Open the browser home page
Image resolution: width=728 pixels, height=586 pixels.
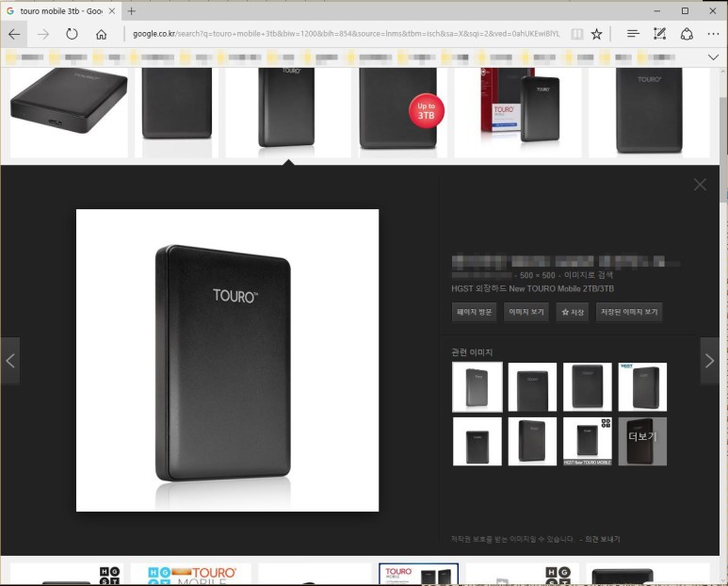[x=101, y=34]
